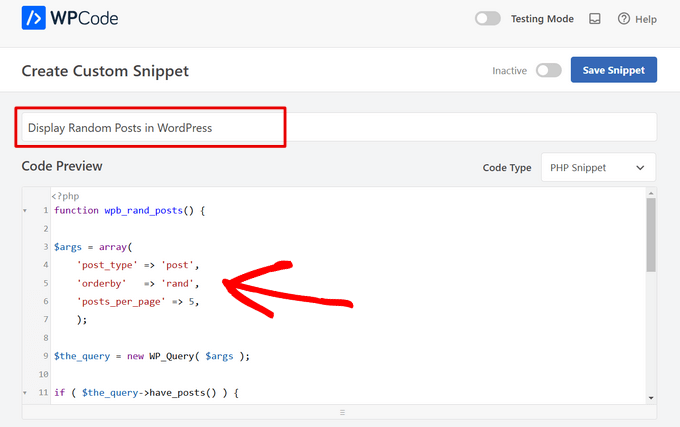The width and height of the screenshot is (680, 427).
Task: Activate snippet using the Inactive toggle
Action: click(549, 70)
